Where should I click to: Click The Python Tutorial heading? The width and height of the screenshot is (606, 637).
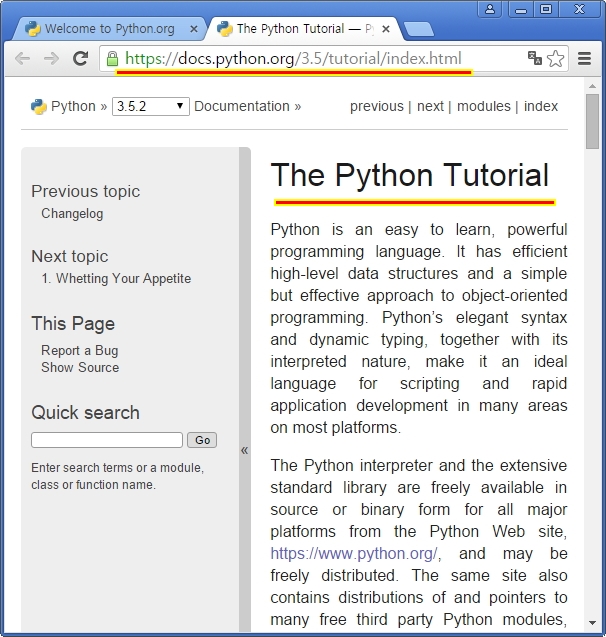pos(409,175)
